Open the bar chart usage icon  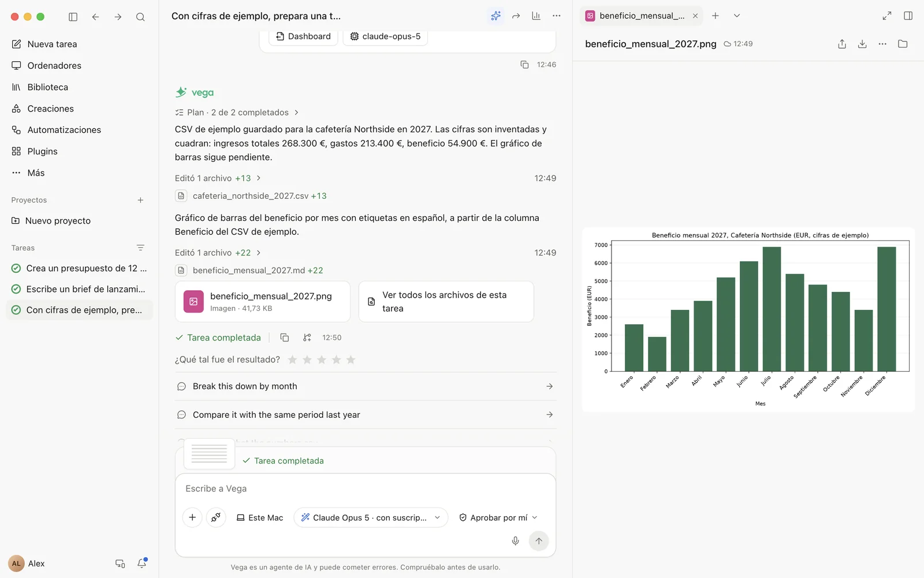click(536, 16)
